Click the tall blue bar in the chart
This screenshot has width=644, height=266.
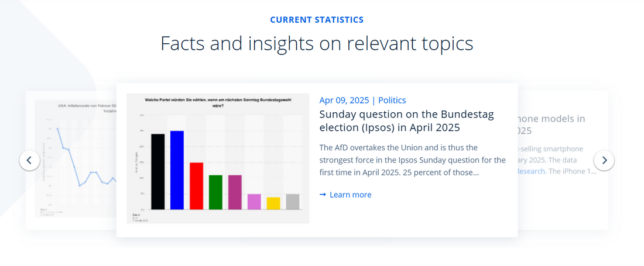click(x=177, y=170)
